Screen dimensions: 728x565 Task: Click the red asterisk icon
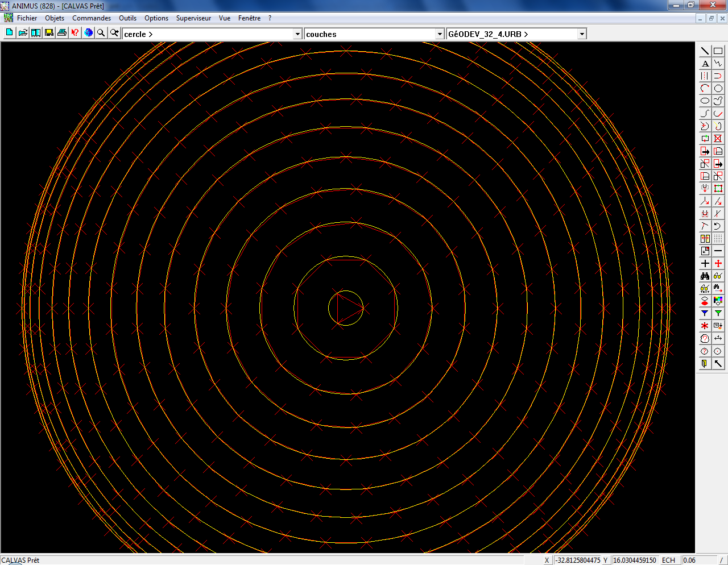[x=705, y=326]
